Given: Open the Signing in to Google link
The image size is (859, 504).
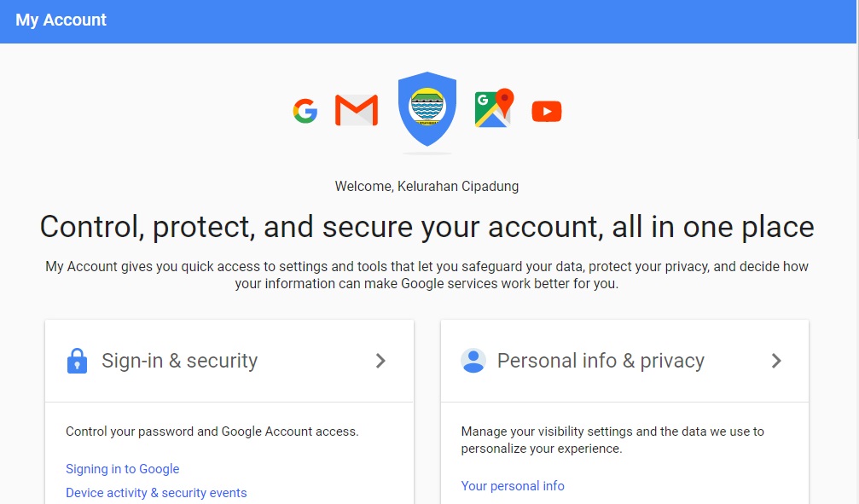Looking at the screenshot, I should click(x=123, y=469).
